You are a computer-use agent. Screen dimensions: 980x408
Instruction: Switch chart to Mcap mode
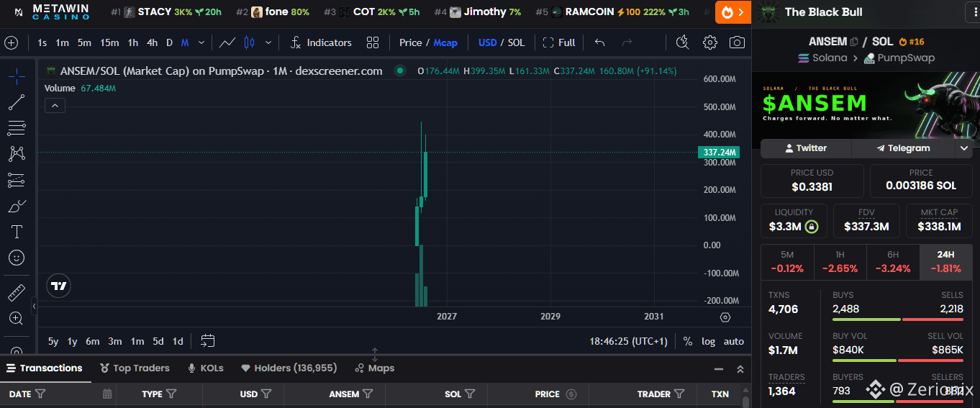click(445, 42)
